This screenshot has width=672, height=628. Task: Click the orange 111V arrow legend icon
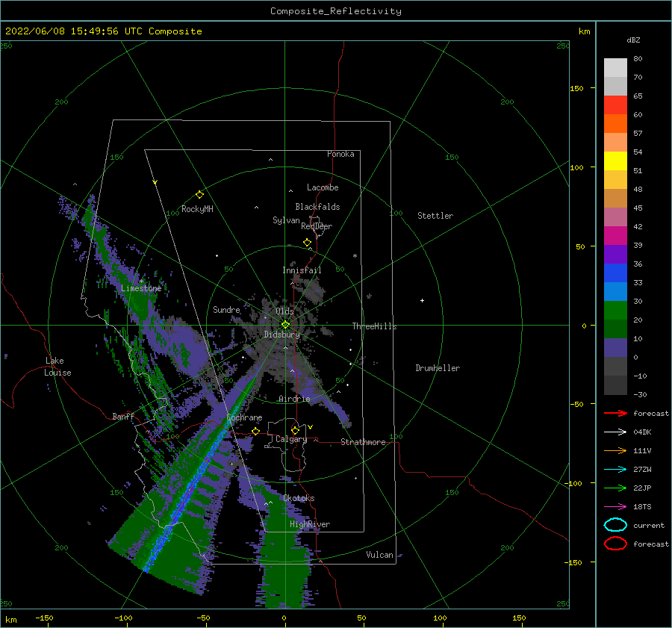click(x=615, y=450)
